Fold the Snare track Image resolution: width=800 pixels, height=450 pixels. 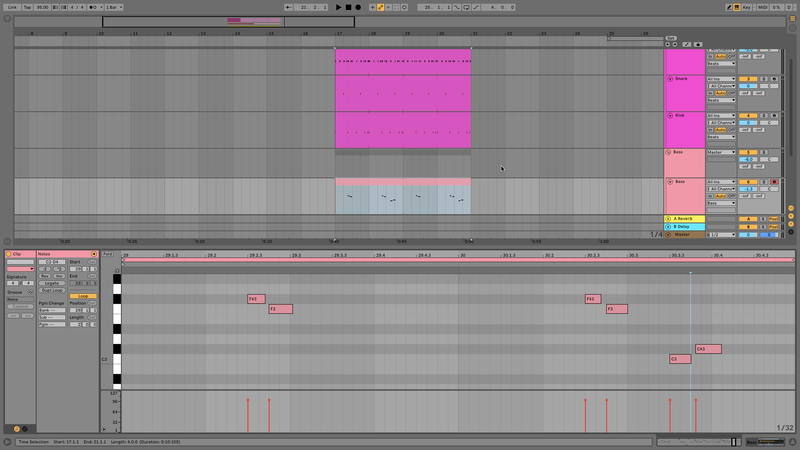pos(670,79)
